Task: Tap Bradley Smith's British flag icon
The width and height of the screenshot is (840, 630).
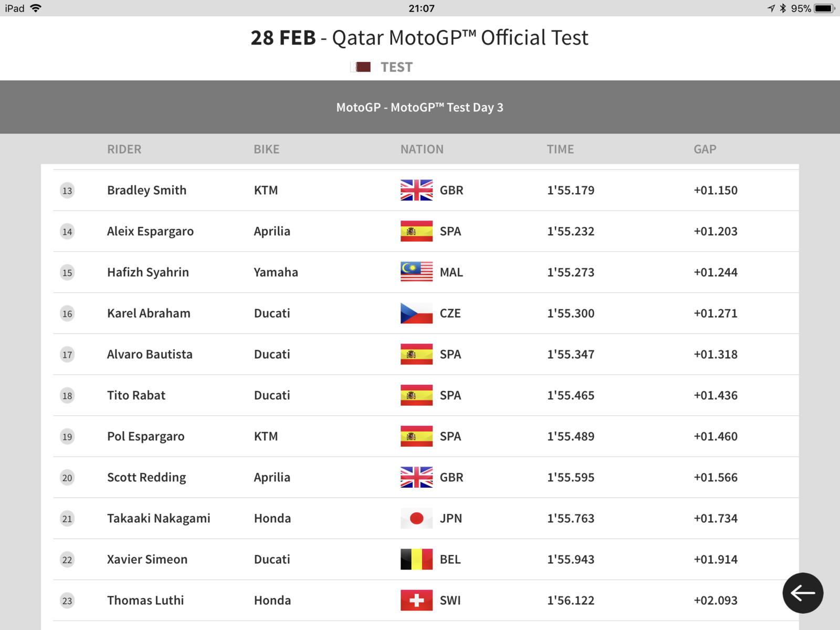Action: [416, 190]
